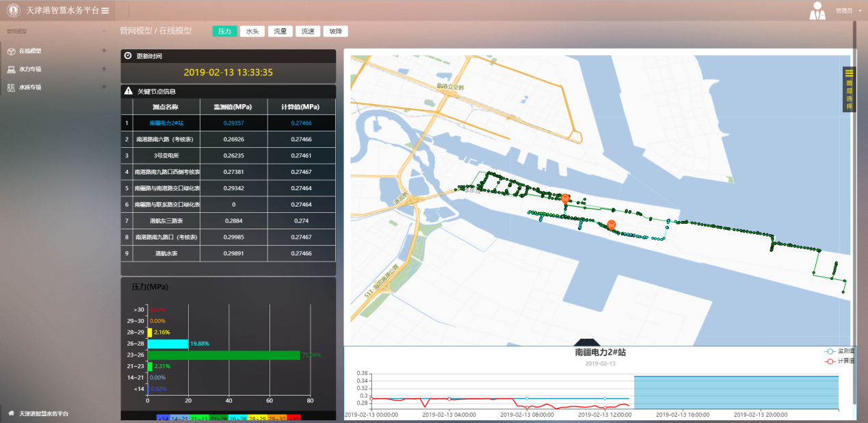Click the Tianjin Port platform logo
868x423 pixels.
coord(13,10)
